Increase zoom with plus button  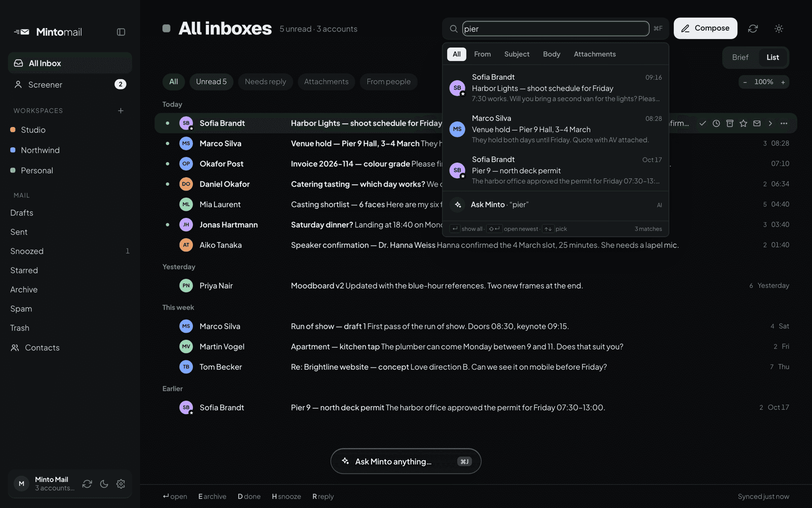click(x=783, y=82)
